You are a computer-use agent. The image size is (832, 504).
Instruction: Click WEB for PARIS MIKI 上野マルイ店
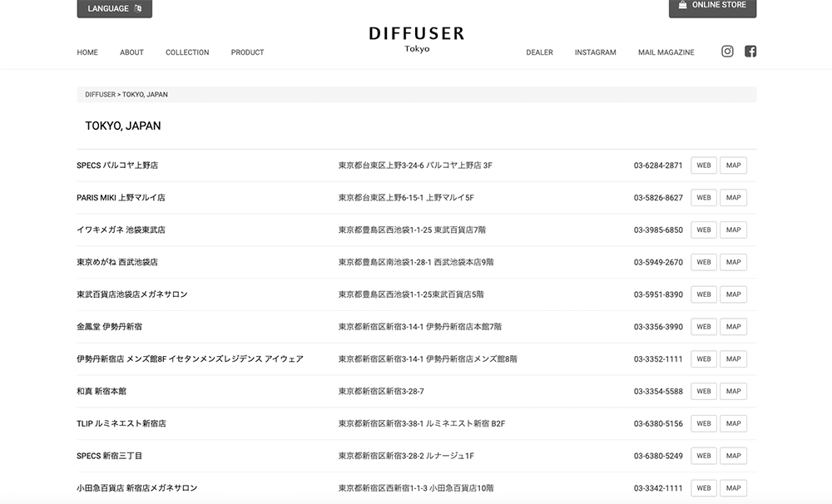pos(704,197)
